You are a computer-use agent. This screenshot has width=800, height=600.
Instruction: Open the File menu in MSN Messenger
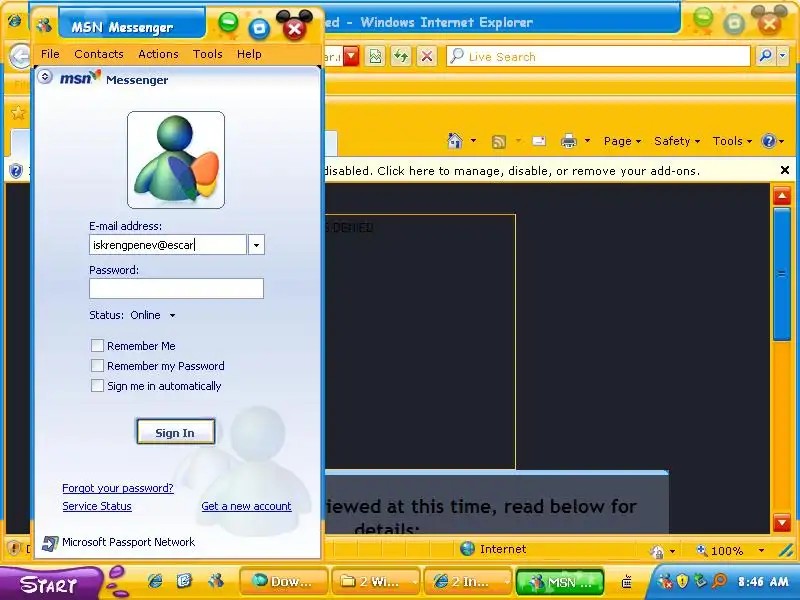[x=50, y=54]
